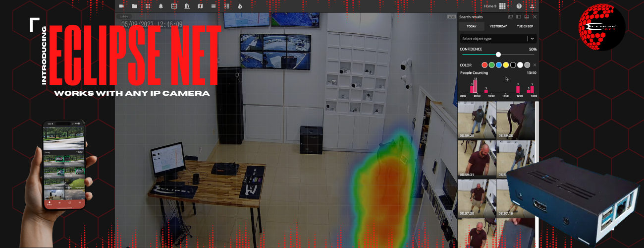
Task: Open the 08:59:31 search result thumbnail
Action: click(477, 159)
